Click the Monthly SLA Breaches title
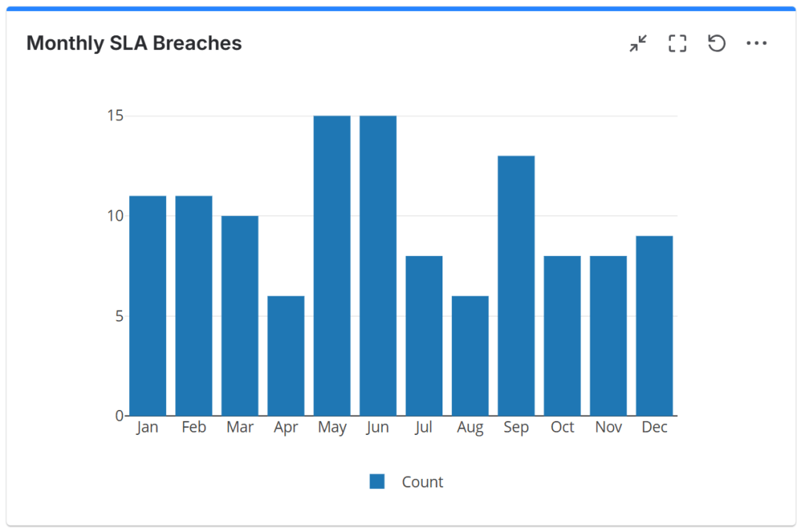This screenshot has height=532, width=801. coord(134,44)
